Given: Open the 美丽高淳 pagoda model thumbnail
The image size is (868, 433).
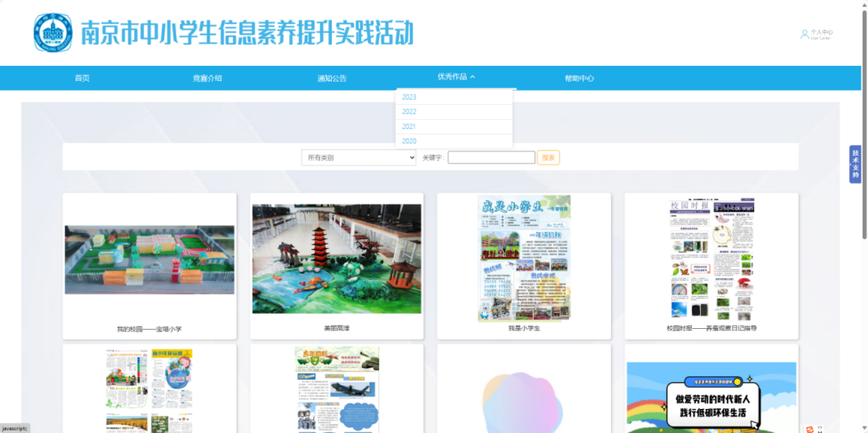Looking at the screenshot, I should 336,259.
